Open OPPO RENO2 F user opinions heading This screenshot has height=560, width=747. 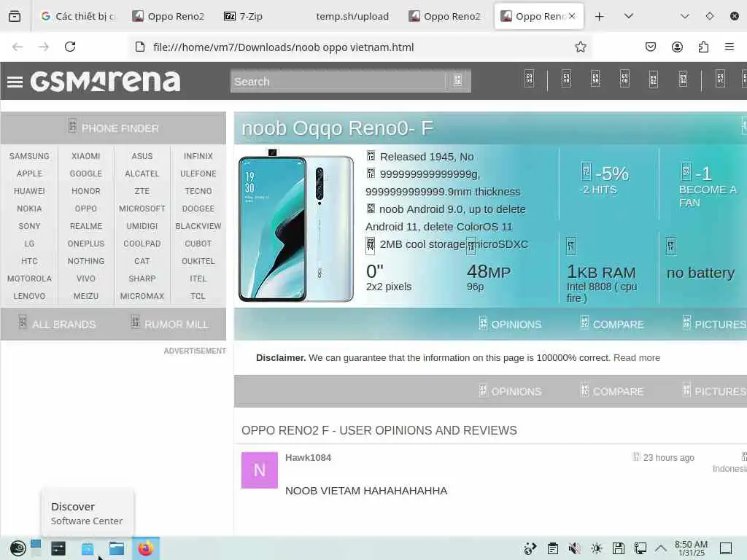point(379,430)
